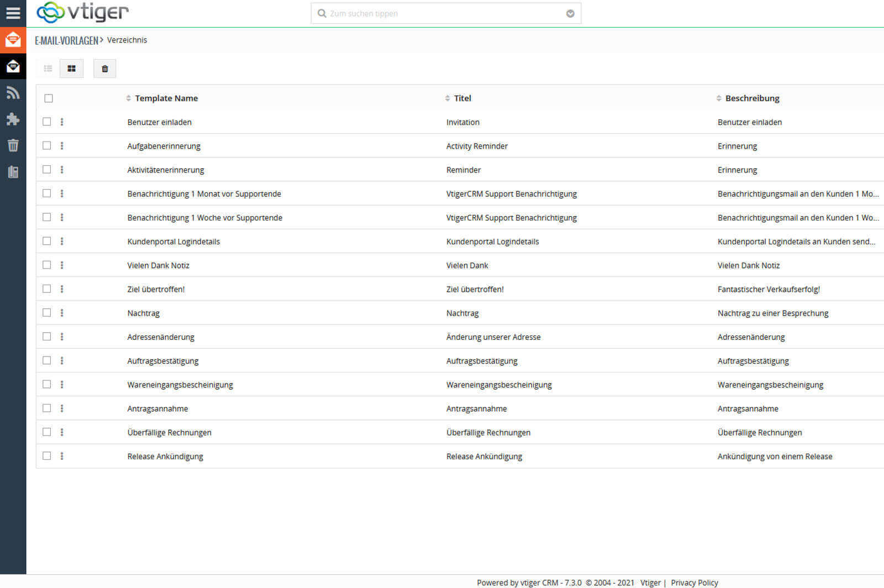Check the Nachtrag template checkbox
The image size is (884, 588).
47,313
